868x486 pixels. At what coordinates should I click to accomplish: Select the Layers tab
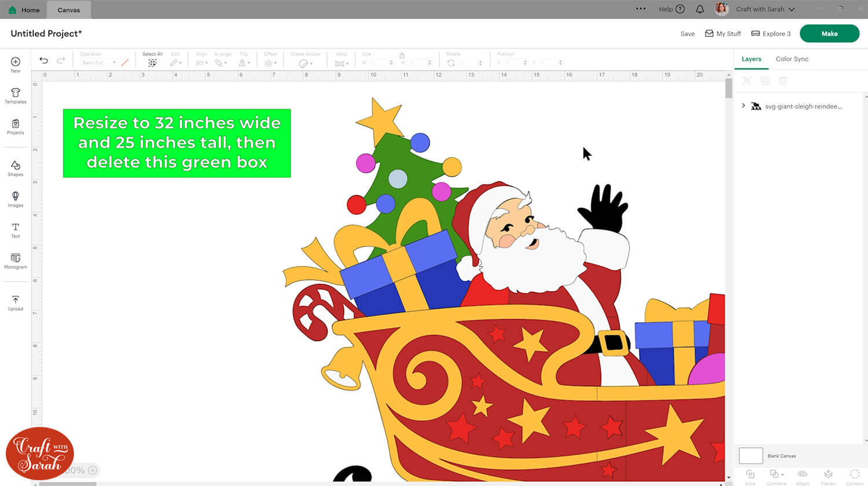pos(751,59)
